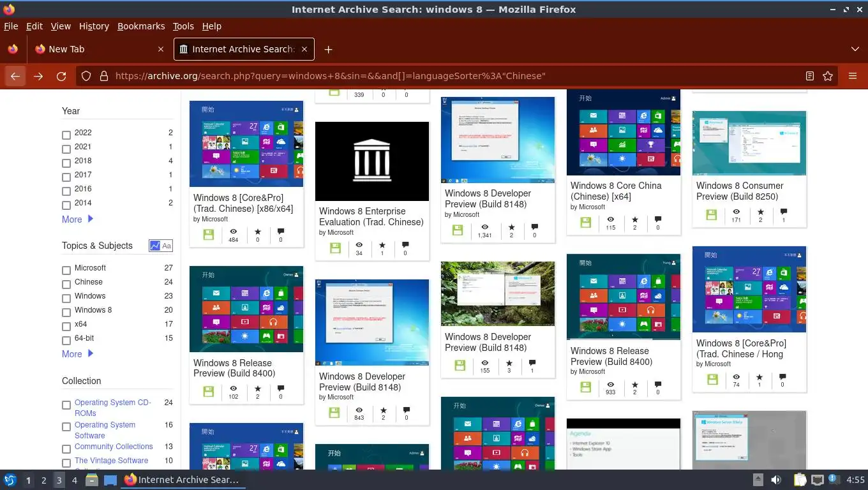
Task: Check the 64-bit topic filter
Action: coord(66,340)
